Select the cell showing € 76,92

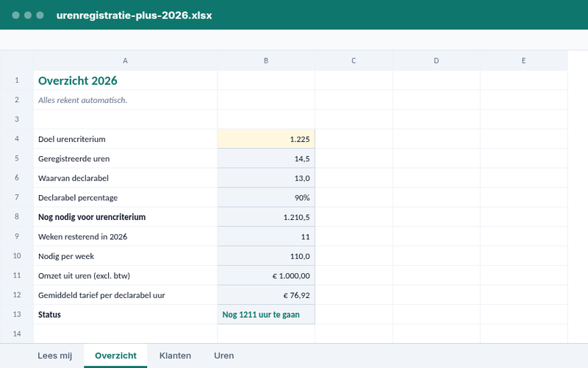266,295
